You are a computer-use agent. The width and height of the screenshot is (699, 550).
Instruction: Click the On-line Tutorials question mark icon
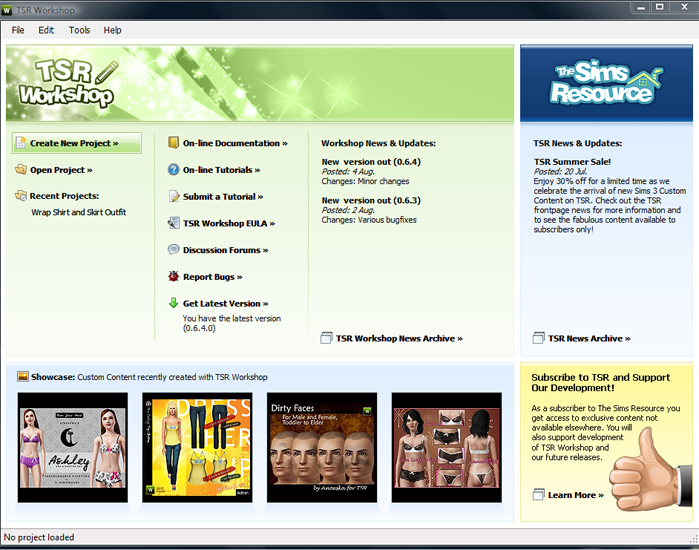click(174, 170)
